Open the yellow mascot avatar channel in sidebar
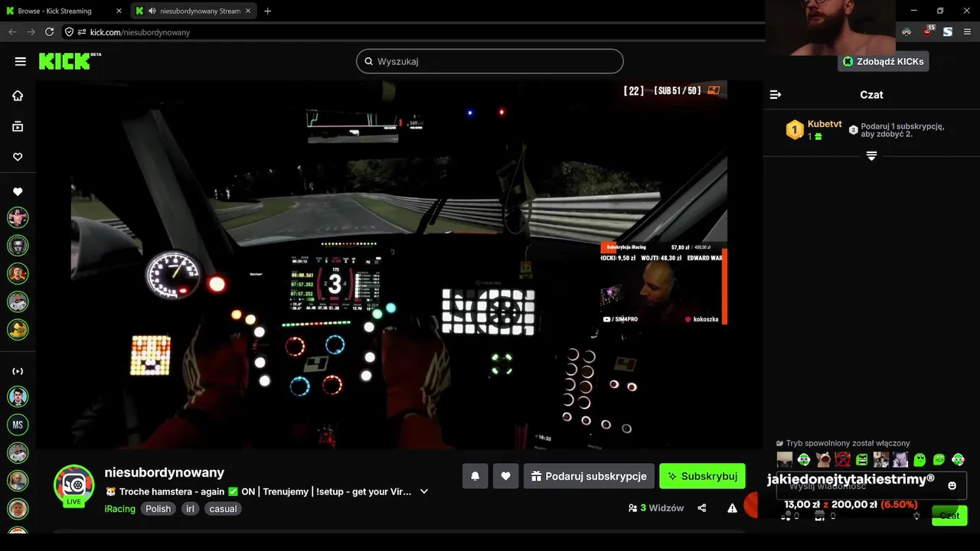Viewport: 980px width, 551px height. click(x=18, y=329)
